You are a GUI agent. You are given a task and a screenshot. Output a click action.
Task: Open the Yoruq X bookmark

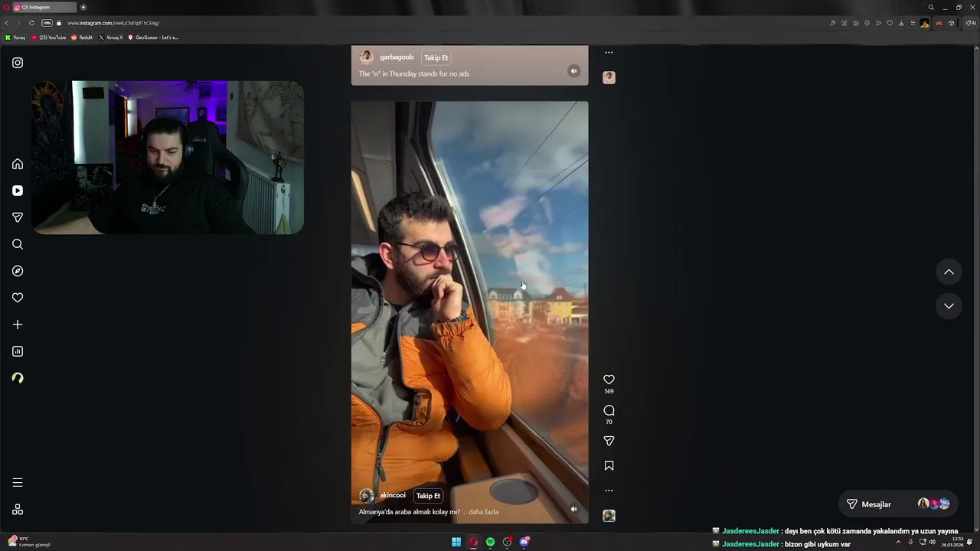(x=111, y=37)
